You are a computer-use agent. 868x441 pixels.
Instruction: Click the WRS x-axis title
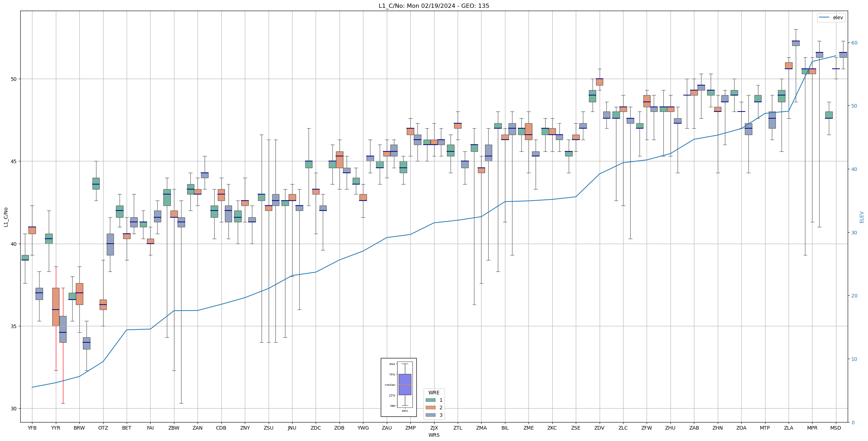tap(434, 435)
